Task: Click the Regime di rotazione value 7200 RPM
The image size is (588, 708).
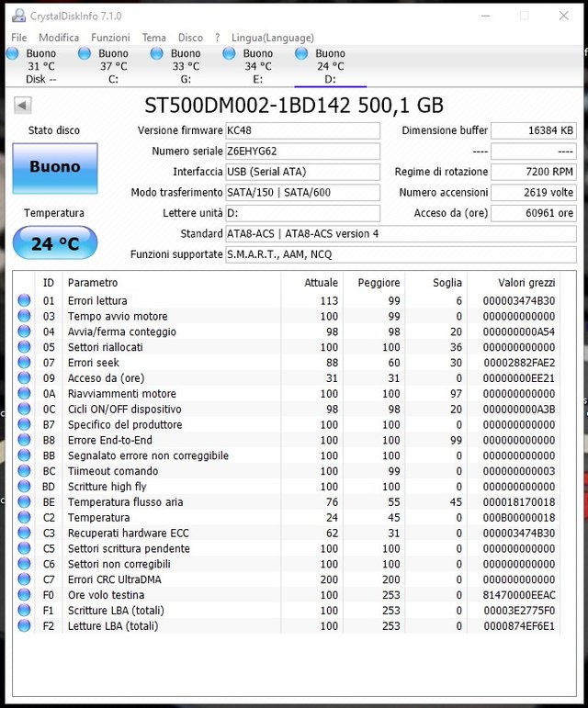Action: tap(534, 172)
